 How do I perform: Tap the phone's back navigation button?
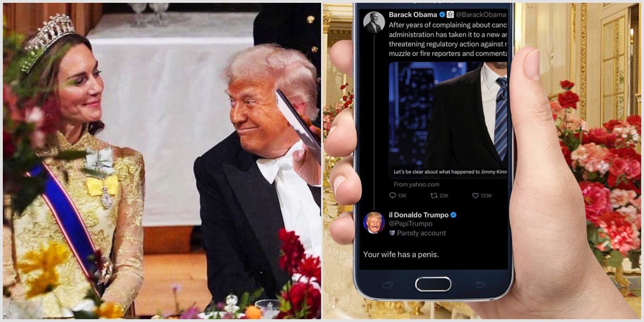pos(480,284)
